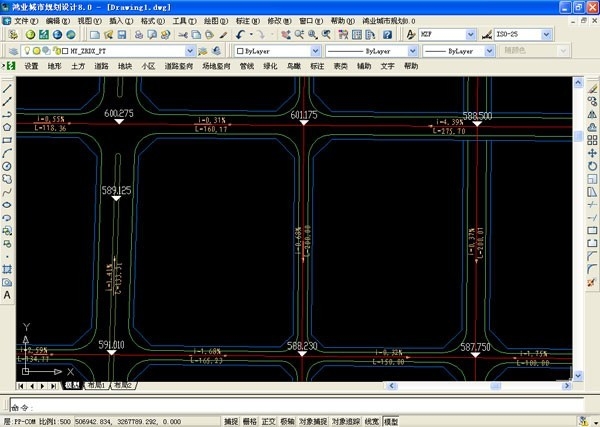Screen dimensions: 600x427
Task: Open the 绘图(D) menu
Action: [214, 20]
